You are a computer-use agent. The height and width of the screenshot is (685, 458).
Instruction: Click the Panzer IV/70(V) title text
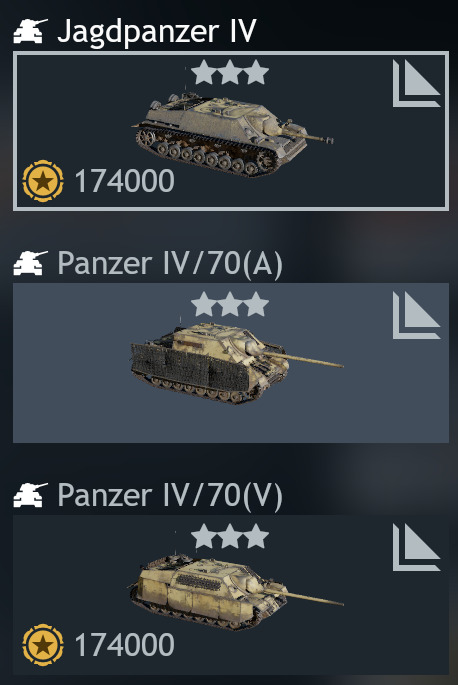(170, 496)
